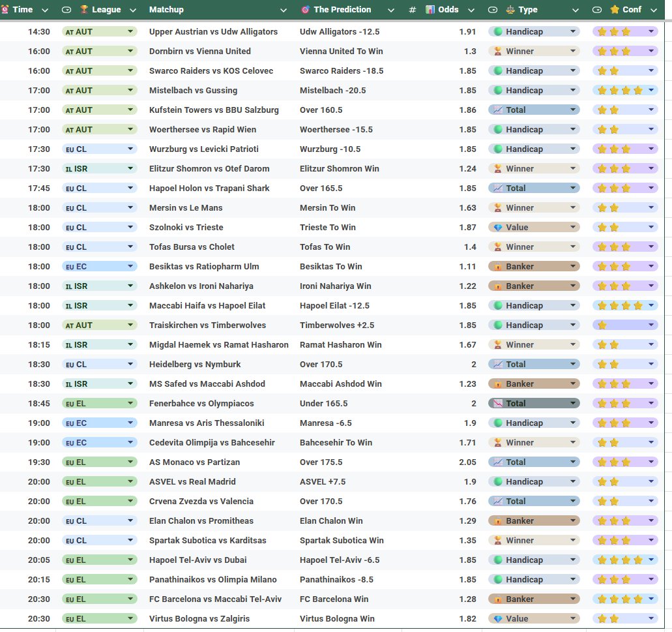672x632 pixels.
Task: Open CL league dropdown for Wurzburg row
Action: (x=130, y=149)
